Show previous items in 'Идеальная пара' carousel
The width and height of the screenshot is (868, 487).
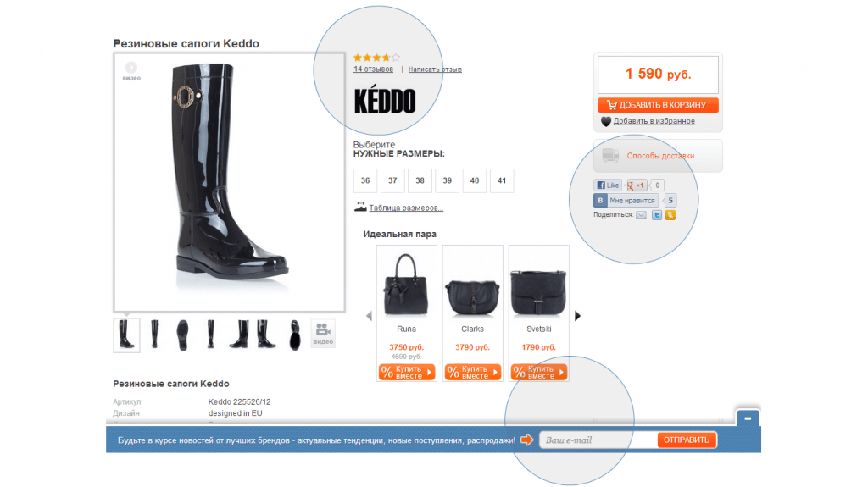pyautogui.click(x=369, y=316)
